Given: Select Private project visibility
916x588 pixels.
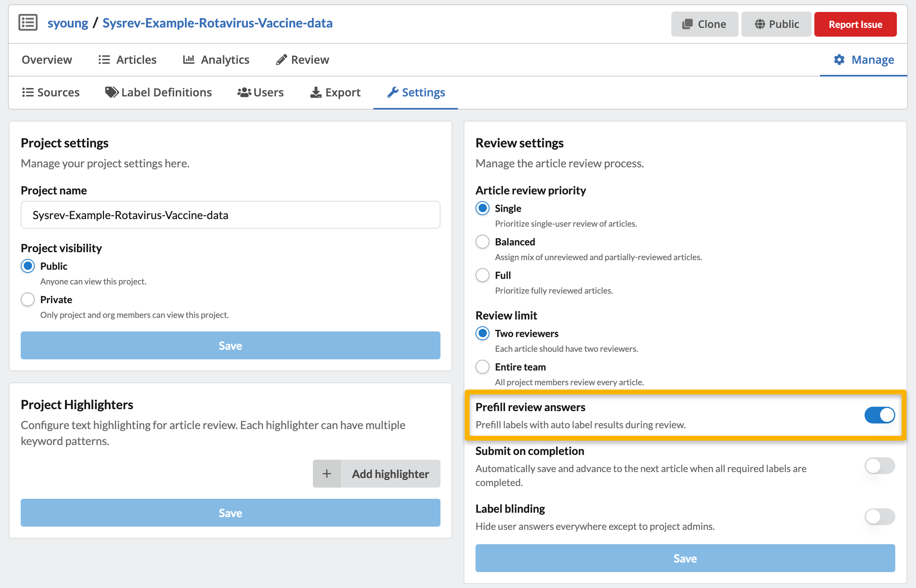Looking at the screenshot, I should click(x=28, y=299).
